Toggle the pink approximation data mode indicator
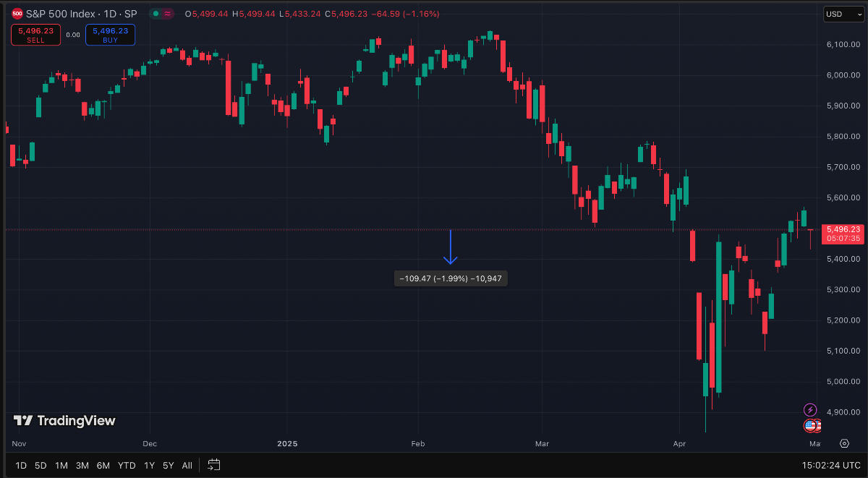The width and height of the screenshot is (868, 478). pos(169,14)
